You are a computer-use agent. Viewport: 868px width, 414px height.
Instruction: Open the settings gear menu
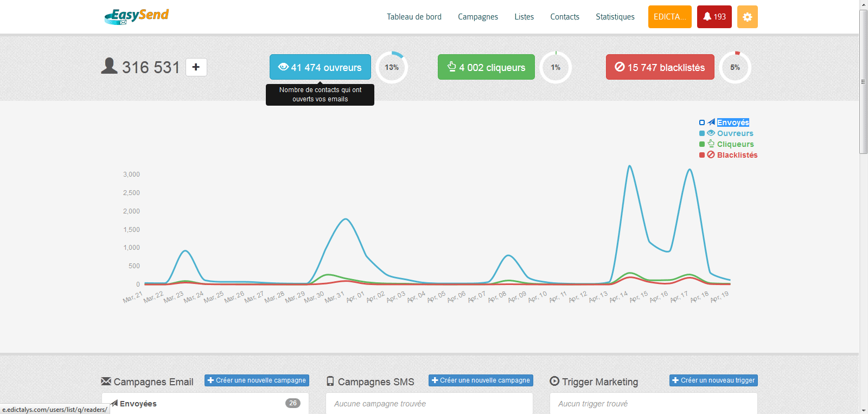(x=747, y=17)
